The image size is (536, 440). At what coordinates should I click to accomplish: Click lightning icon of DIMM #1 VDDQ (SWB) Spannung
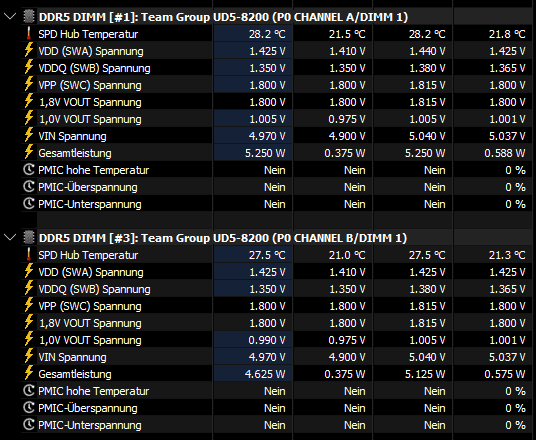click(29, 67)
